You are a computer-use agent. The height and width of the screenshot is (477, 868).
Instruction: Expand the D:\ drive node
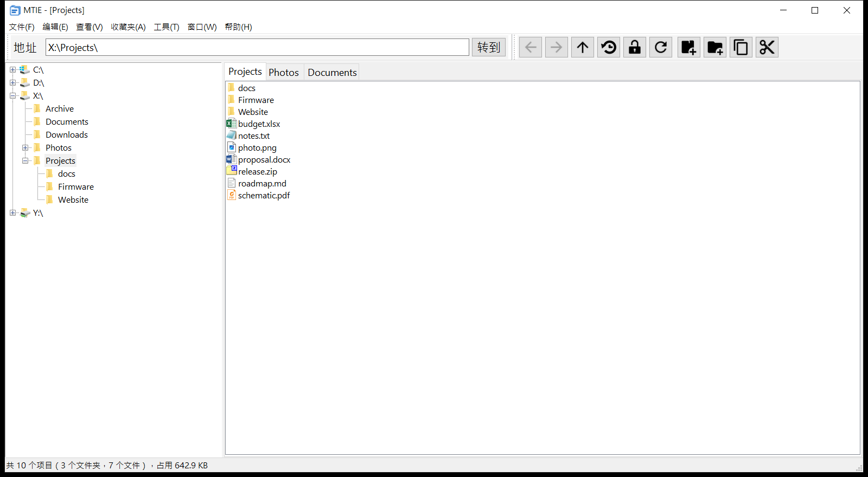12,83
